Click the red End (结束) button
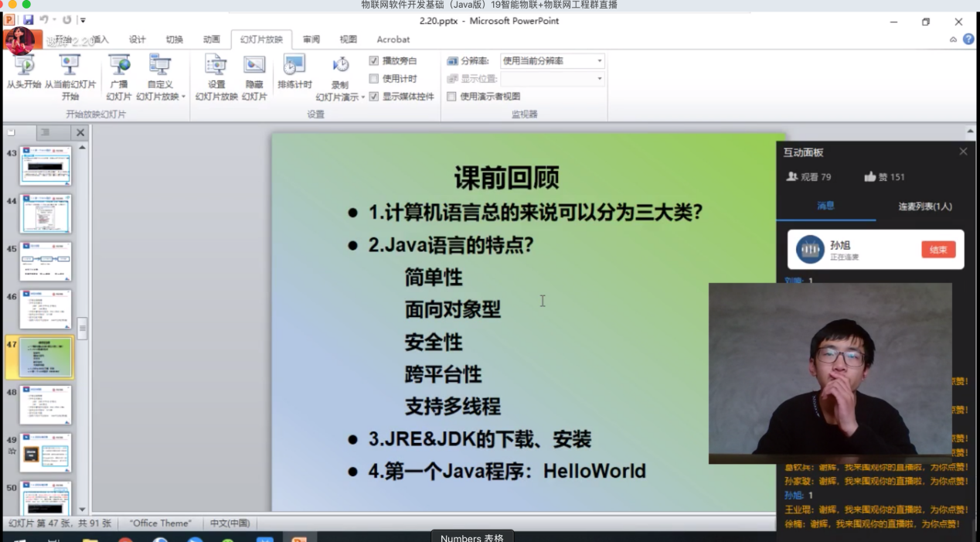 point(937,250)
